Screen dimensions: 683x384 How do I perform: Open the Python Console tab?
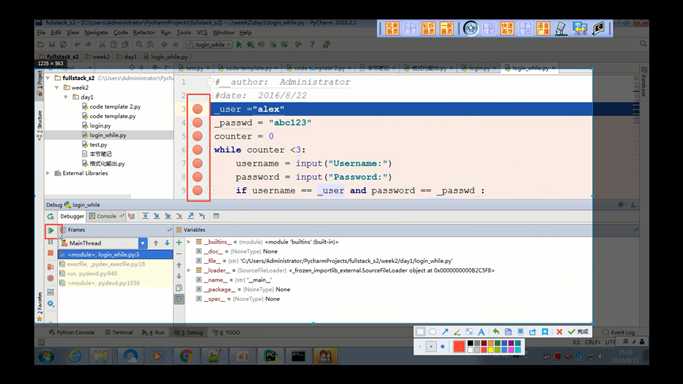[x=72, y=332]
